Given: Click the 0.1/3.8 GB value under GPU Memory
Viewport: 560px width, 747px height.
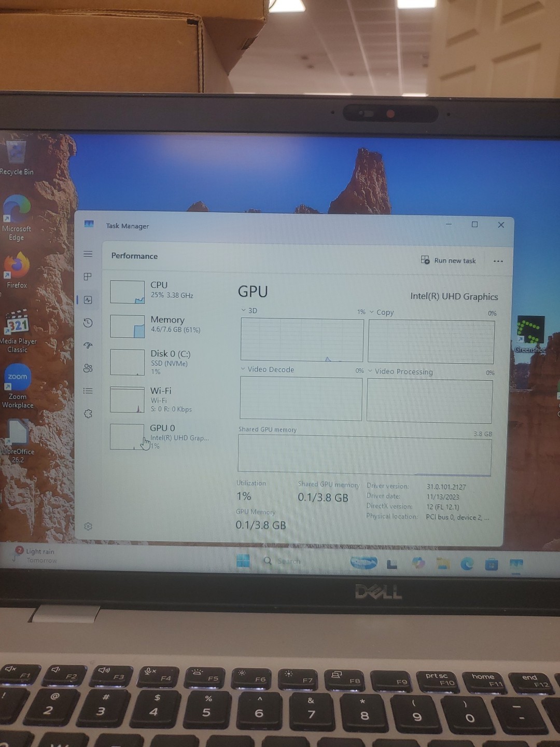Looking at the screenshot, I should [x=261, y=525].
